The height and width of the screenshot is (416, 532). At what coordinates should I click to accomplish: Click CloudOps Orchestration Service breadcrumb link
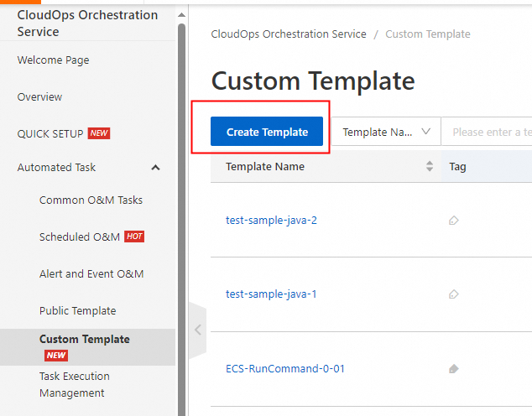point(289,34)
